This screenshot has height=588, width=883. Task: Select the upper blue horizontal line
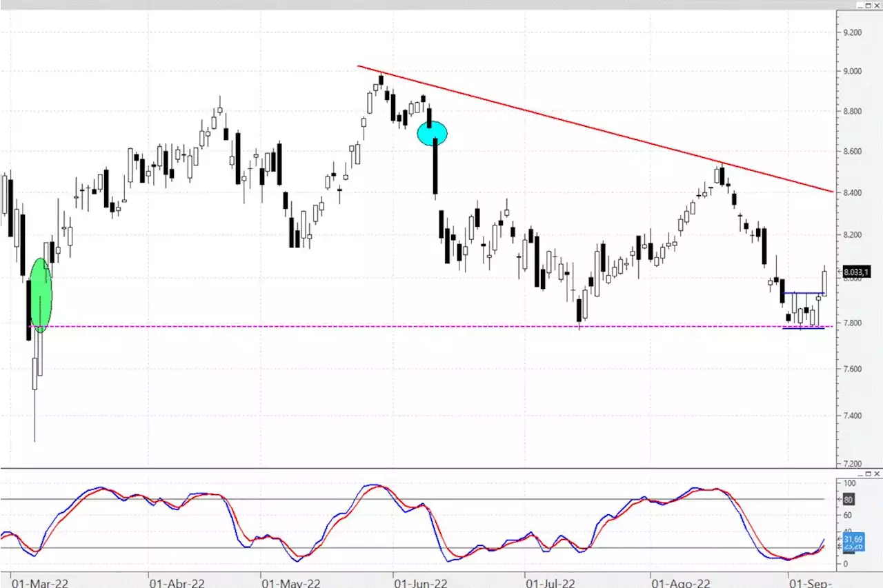804,294
